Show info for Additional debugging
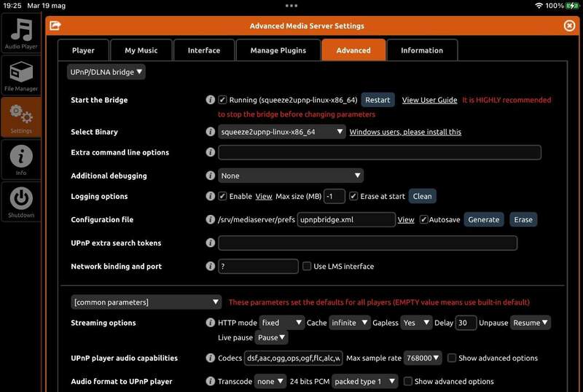This screenshot has width=583, height=392. click(211, 176)
